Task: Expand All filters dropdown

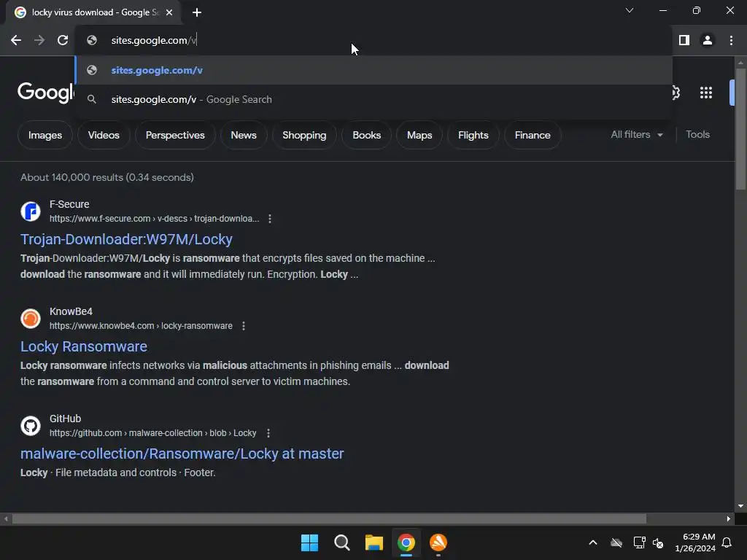Action: [x=637, y=135]
